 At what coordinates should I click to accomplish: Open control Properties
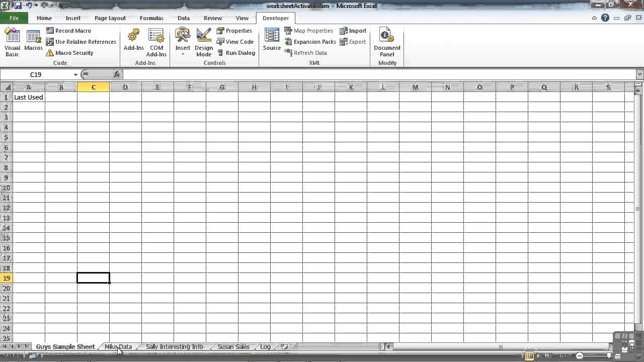(x=234, y=31)
